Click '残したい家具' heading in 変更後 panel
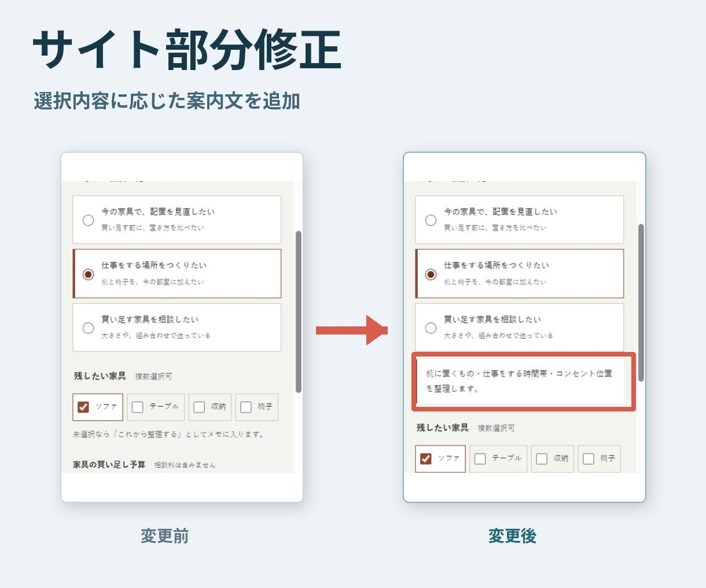 (x=442, y=428)
